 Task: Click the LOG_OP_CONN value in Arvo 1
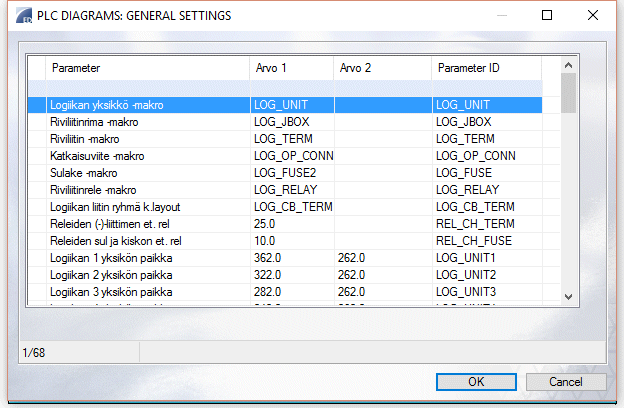pos(292,155)
